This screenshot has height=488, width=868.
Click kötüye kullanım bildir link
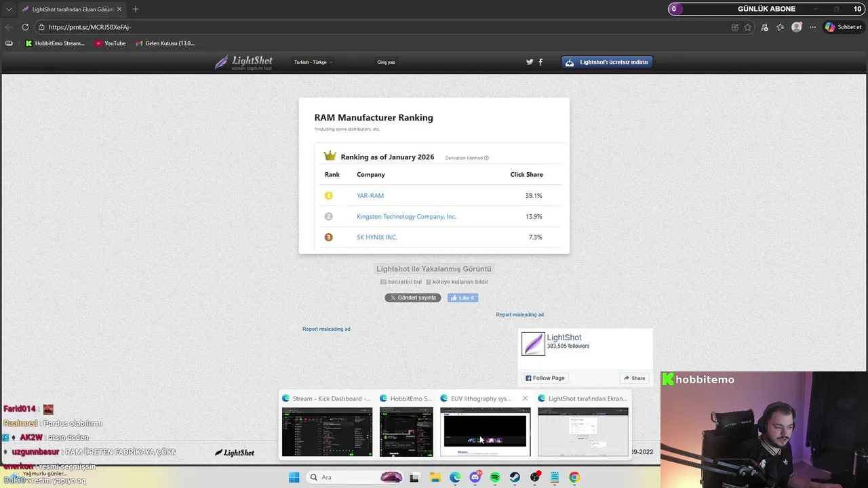click(457, 282)
